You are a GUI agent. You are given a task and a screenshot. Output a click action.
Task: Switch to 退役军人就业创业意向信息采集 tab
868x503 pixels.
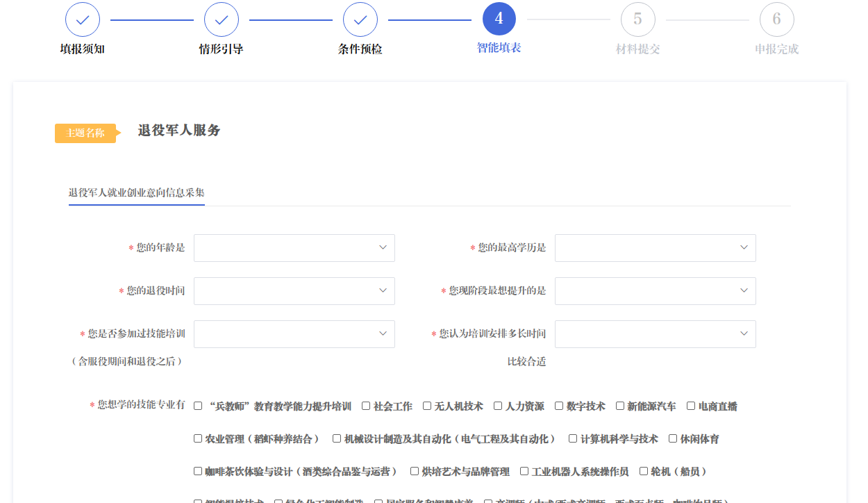pyautogui.click(x=136, y=192)
